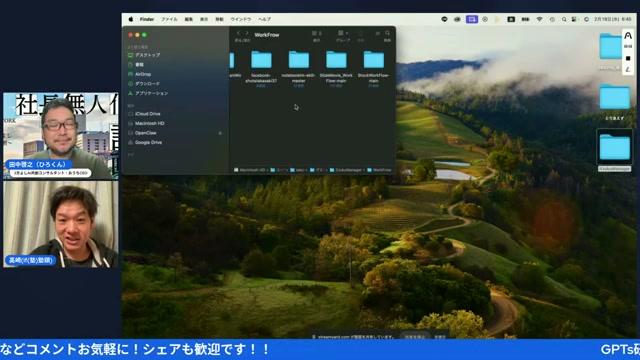
Task: Click the date and time in menu bar
Action: (613, 19)
